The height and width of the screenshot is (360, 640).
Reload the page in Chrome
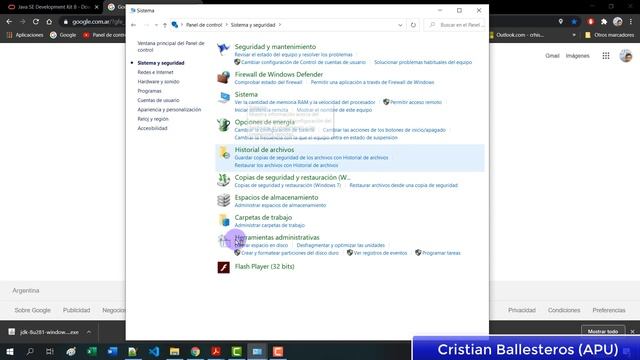click(36, 22)
